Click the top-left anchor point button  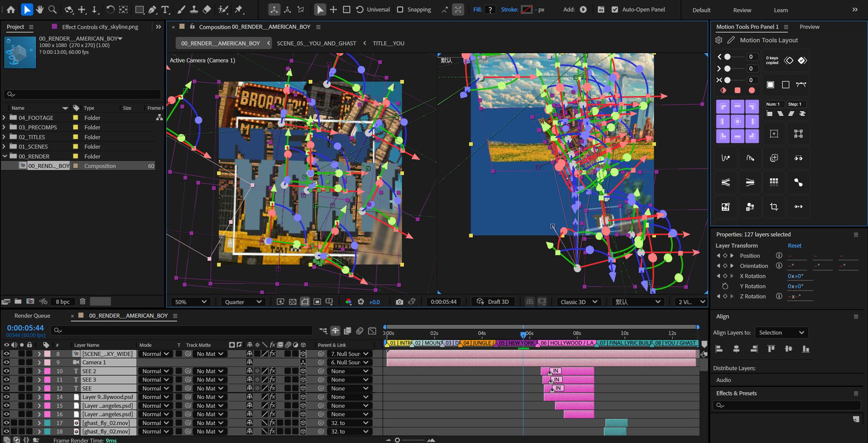click(723, 107)
